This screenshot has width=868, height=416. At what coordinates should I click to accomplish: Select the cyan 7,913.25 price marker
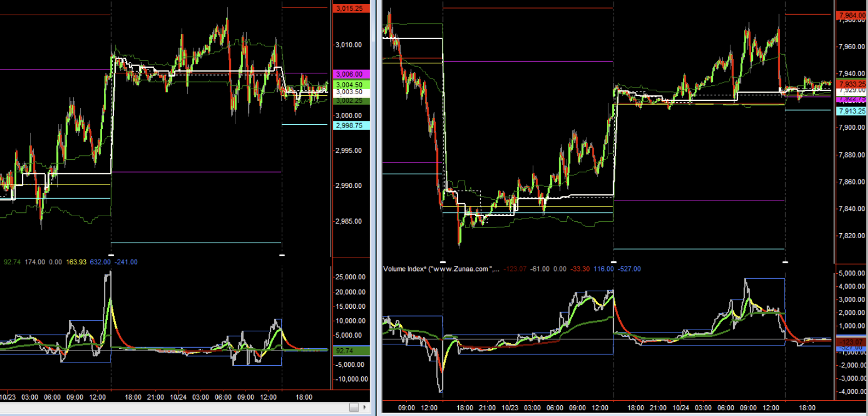click(x=852, y=111)
